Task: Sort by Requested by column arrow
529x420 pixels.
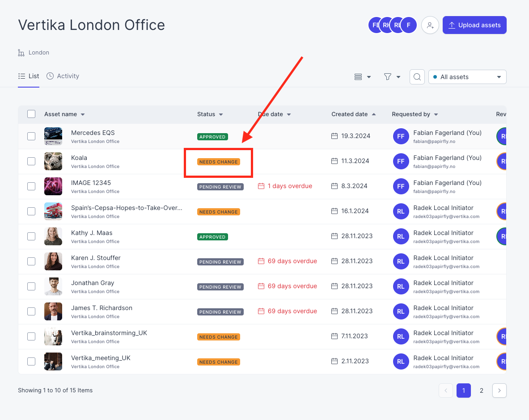Action: click(436, 115)
